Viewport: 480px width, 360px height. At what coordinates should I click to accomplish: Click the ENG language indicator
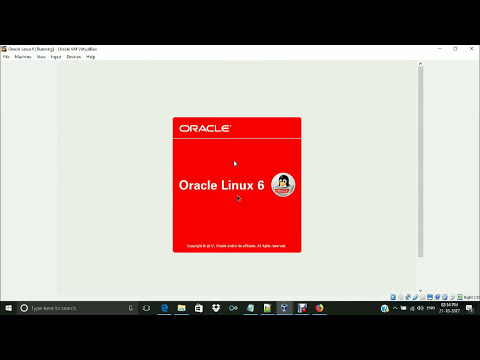click(431, 308)
